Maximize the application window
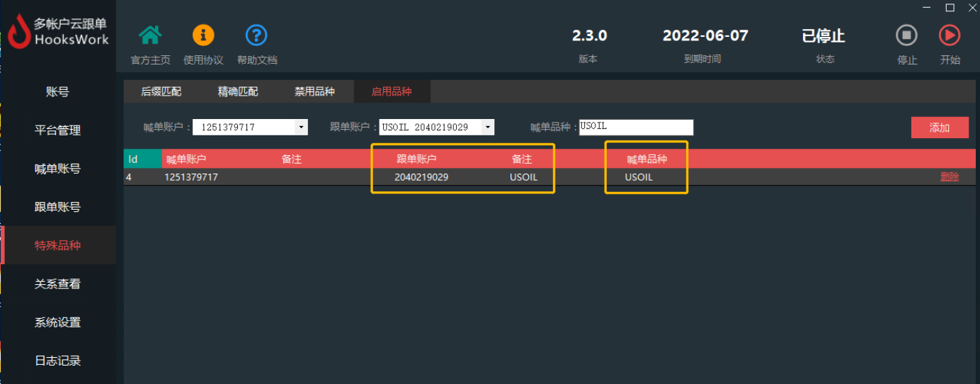Image resolution: width=980 pixels, height=384 pixels. tap(950, 8)
